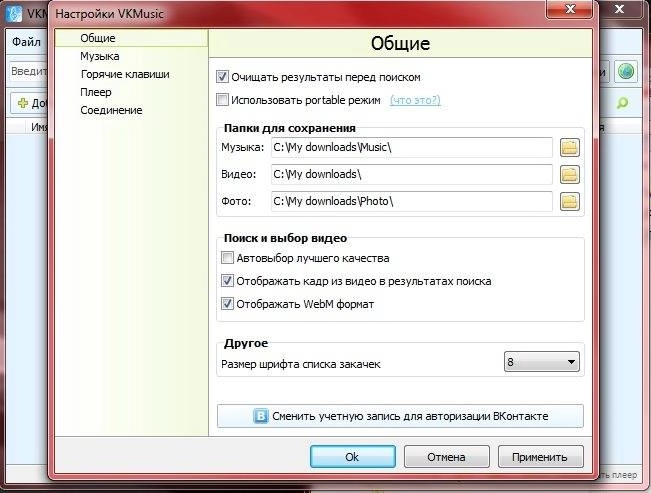Browse folder for Музыка save path

point(570,147)
